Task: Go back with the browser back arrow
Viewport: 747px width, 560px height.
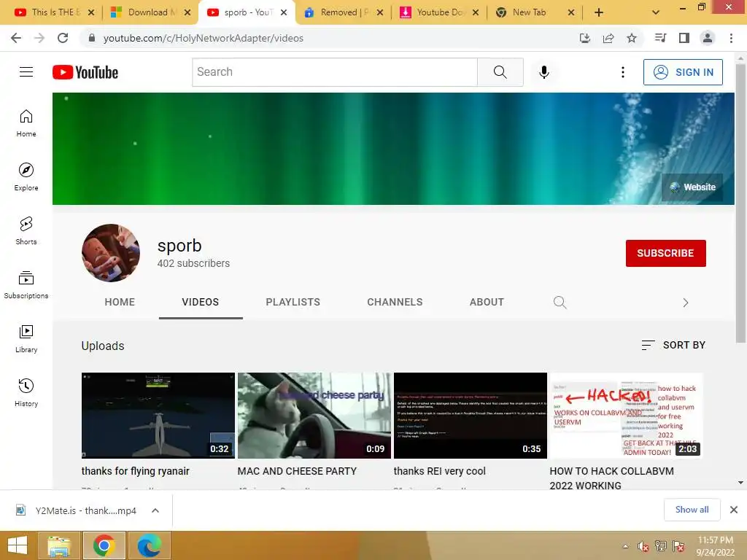Action: pos(16,38)
